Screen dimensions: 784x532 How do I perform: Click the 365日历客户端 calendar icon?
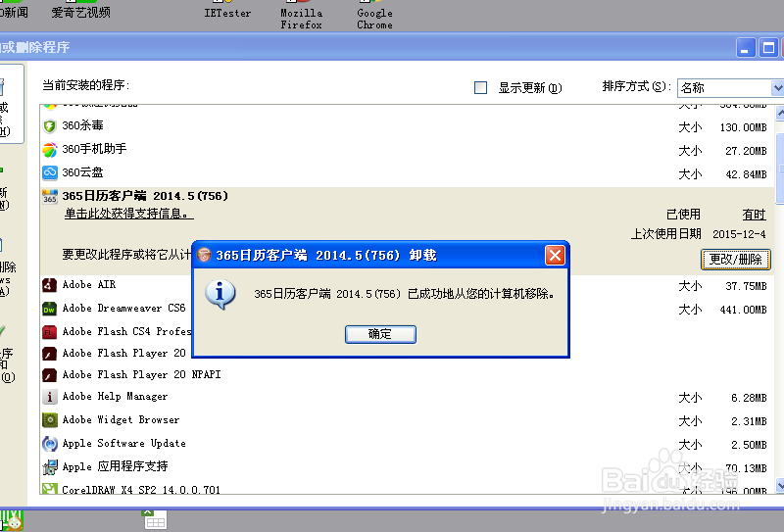pos(50,197)
